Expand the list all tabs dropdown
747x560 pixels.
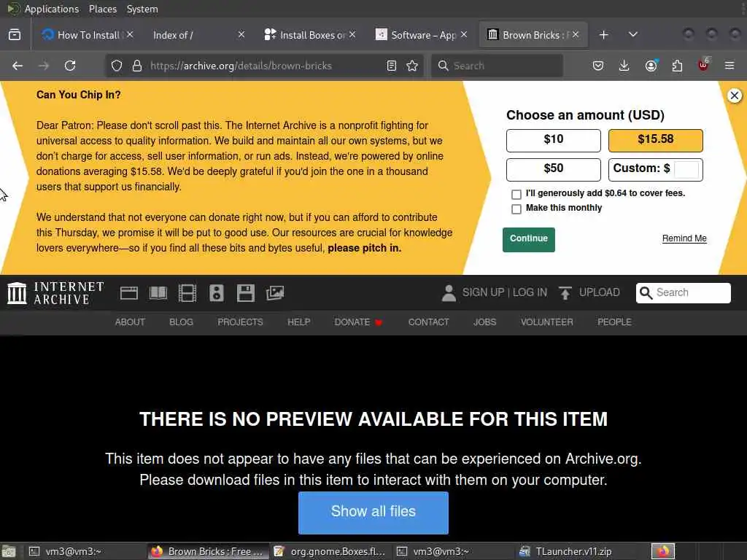(633, 35)
